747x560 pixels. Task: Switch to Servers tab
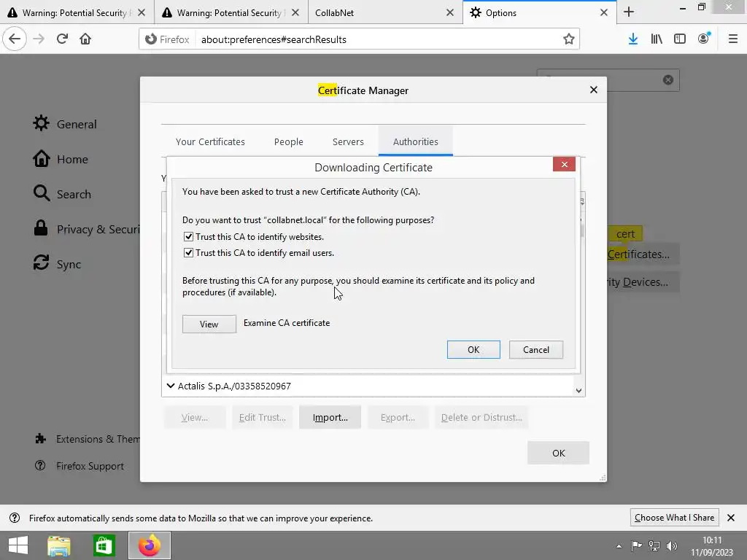click(348, 141)
